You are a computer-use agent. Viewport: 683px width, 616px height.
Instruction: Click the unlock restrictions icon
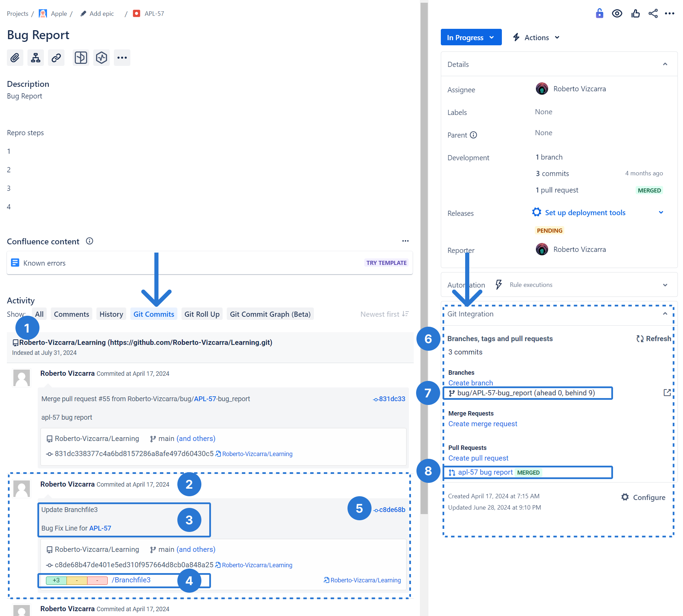point(599,13)
